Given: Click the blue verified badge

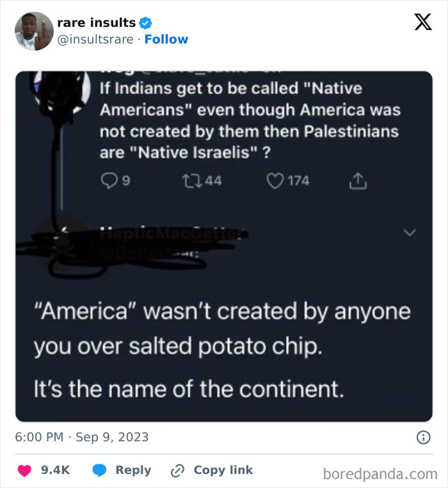Looking at the screenshot, I should tap(145, 23).
